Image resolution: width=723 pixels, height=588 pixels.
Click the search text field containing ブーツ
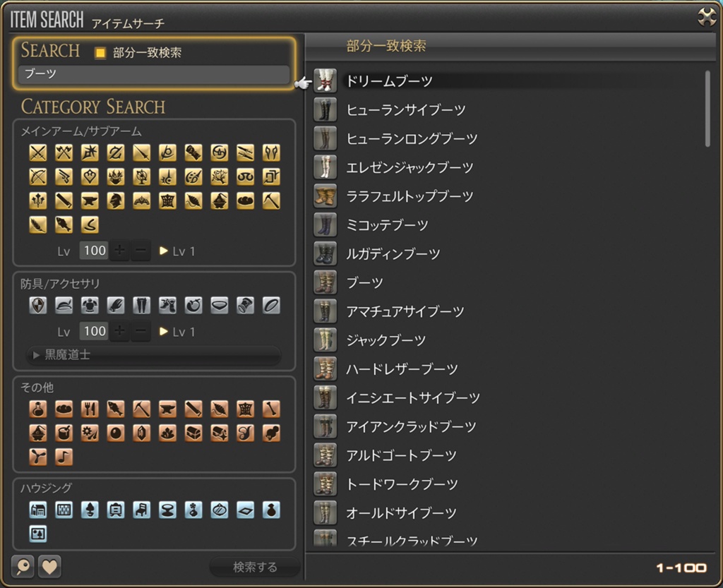point(153,73)
